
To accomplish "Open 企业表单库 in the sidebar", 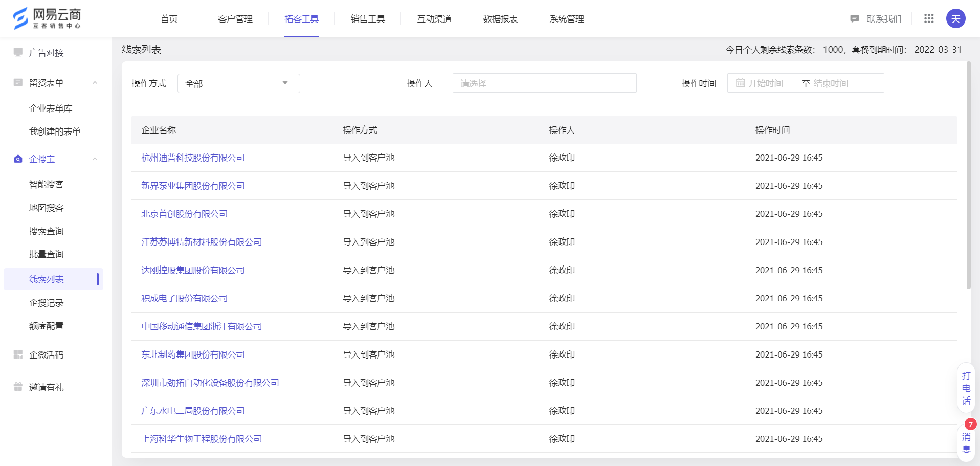I will point(51,108).
